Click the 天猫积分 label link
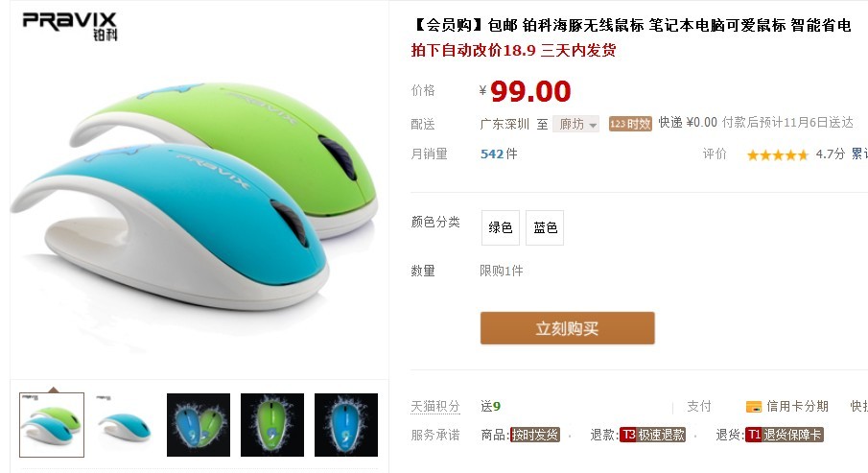 435,407
